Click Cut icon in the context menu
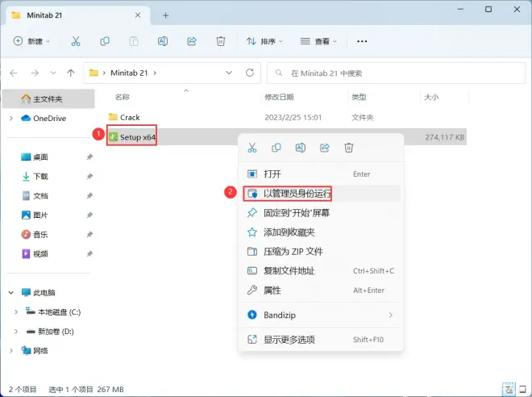The height and width of the screenshot is (397, 532). click(252, 148)
